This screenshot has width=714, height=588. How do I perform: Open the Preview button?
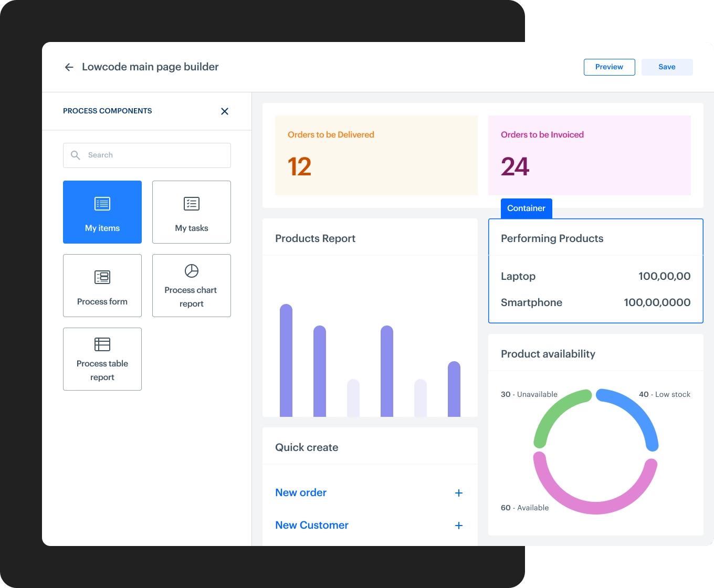click(x=609, y=67)
